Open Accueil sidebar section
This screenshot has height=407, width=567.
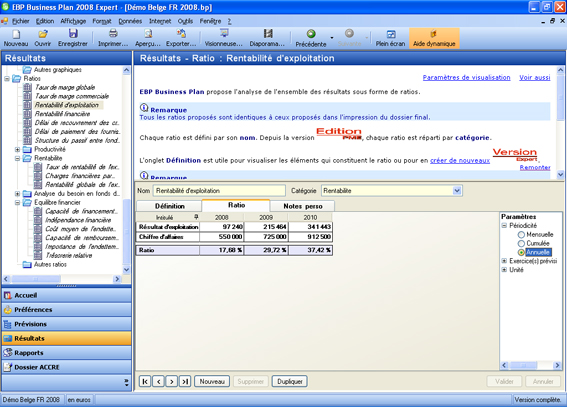[x=67, y=295]
